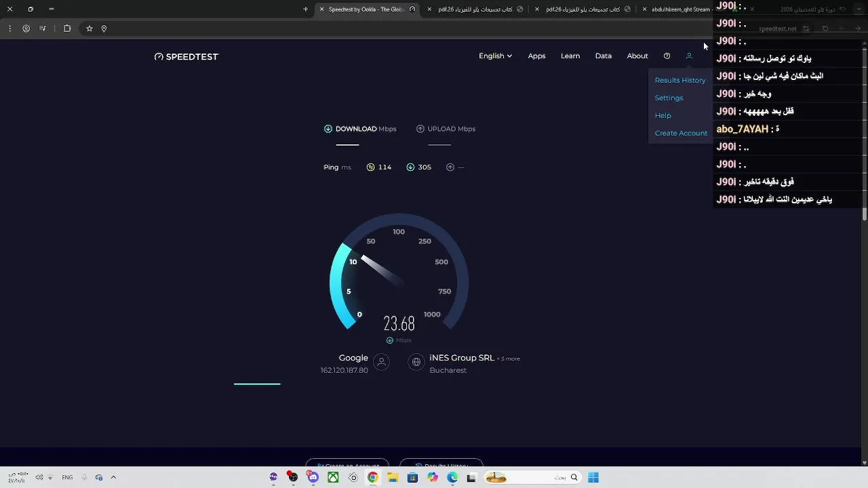This screenshot has width=868, height=488.
Task: Click the person icon beside Google ISP
Action: tap(382, 363)
